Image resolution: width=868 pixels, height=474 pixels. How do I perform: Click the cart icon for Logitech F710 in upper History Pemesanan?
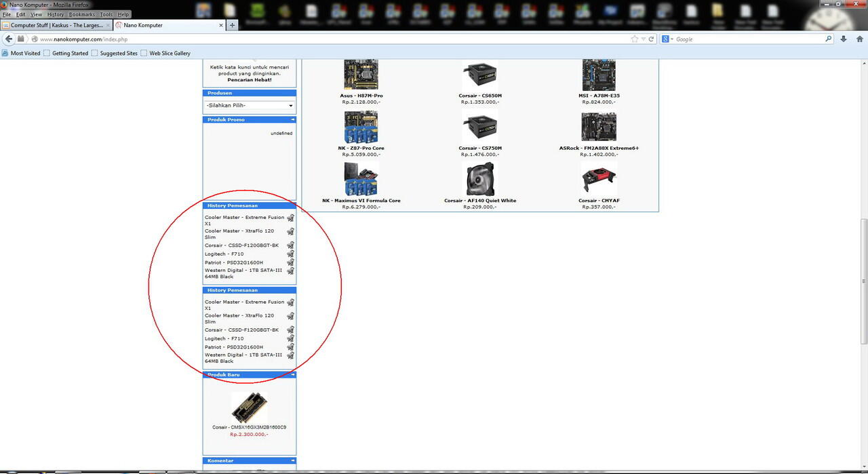tap(290, 254)
